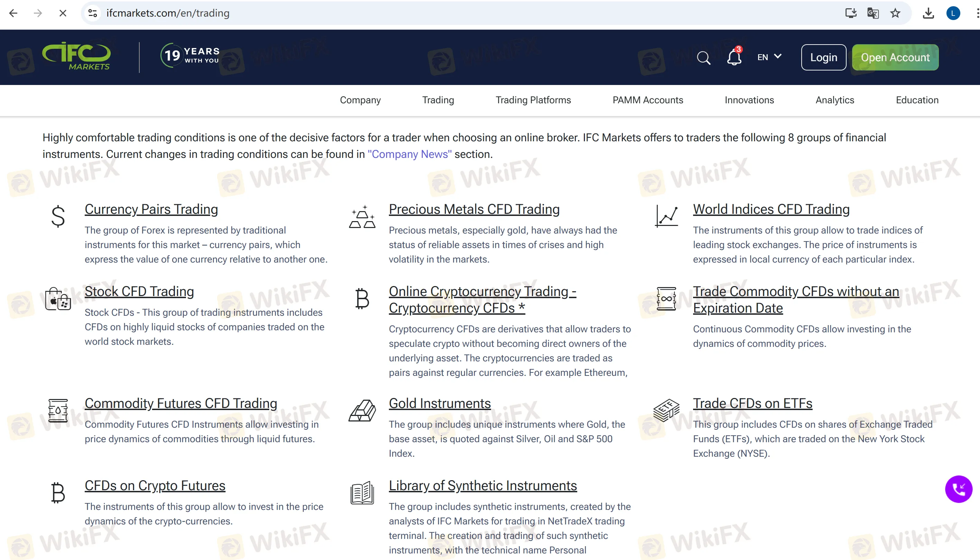Open Precious Metals CFD Trading link

pyautogui.click(x=474, y=209)
